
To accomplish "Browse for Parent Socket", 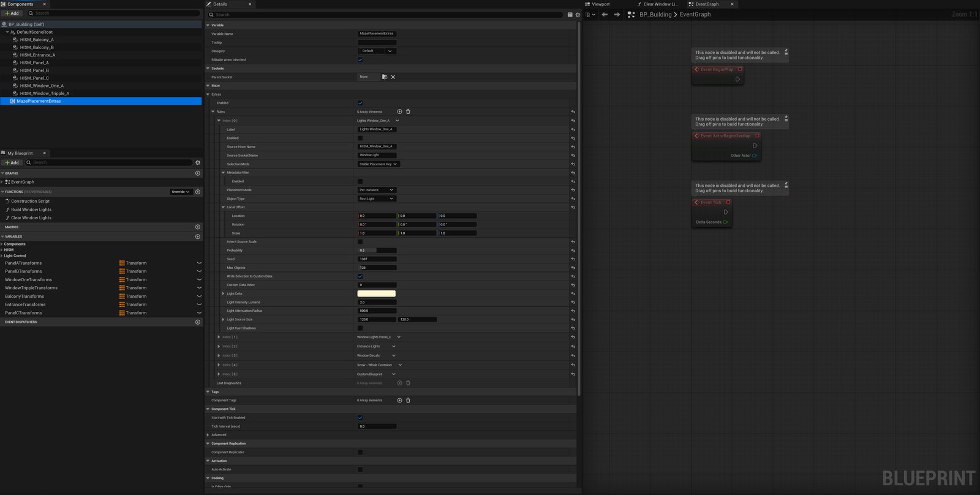I will (385, 77).
